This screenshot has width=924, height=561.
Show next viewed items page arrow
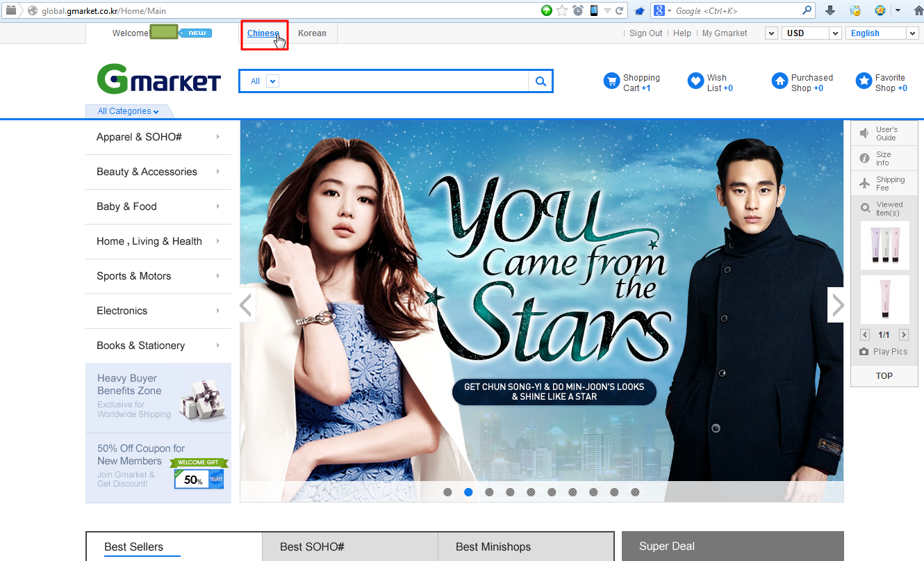(x=904, y=335)
